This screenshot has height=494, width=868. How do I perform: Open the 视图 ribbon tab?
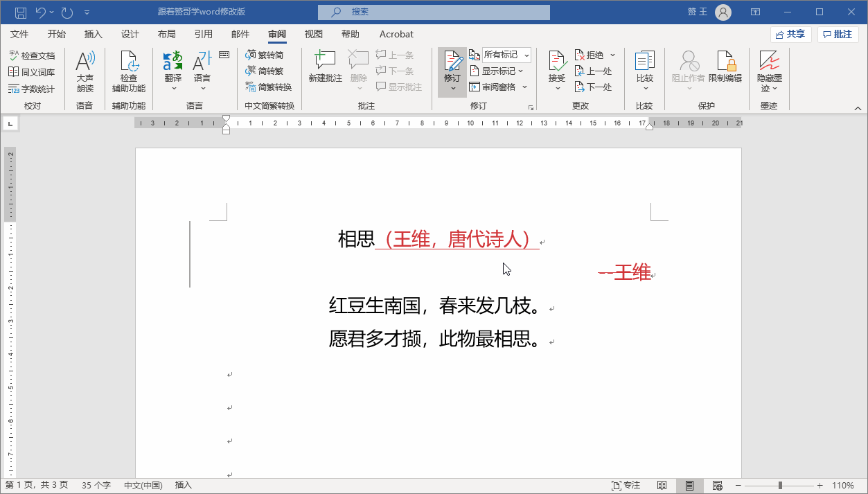[313, 34]
